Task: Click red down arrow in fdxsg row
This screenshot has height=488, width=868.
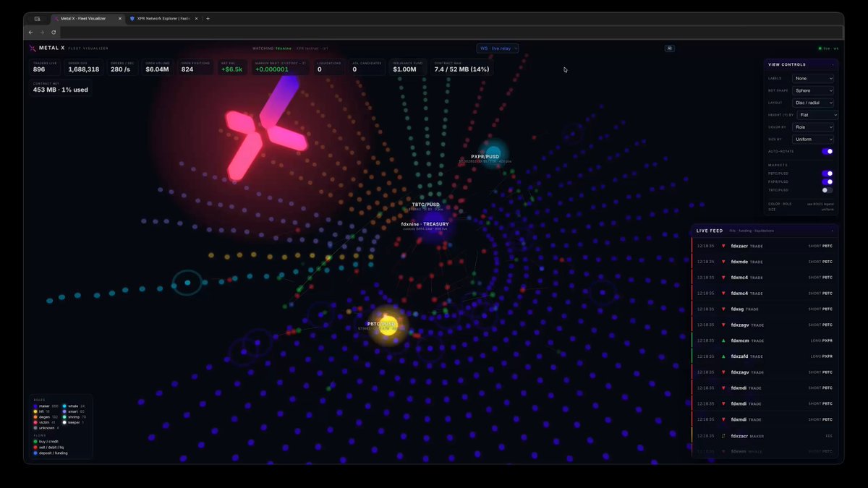Action: tap(723, 309)
